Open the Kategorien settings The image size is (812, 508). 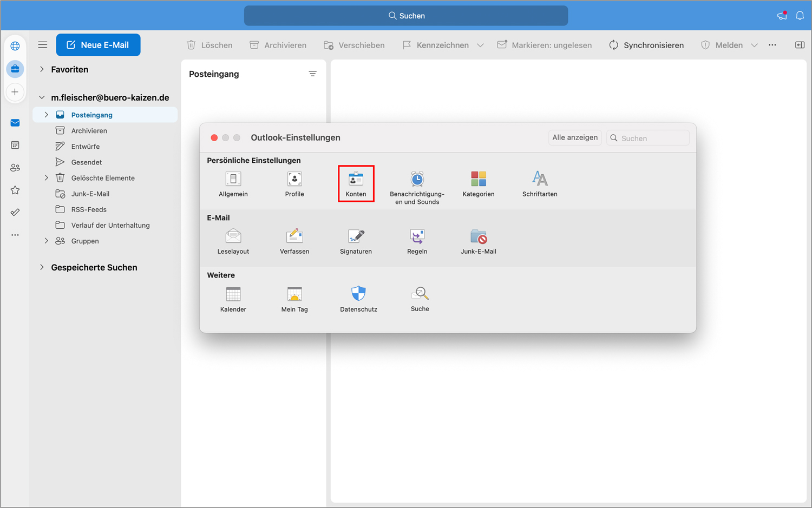coord(478,184)
